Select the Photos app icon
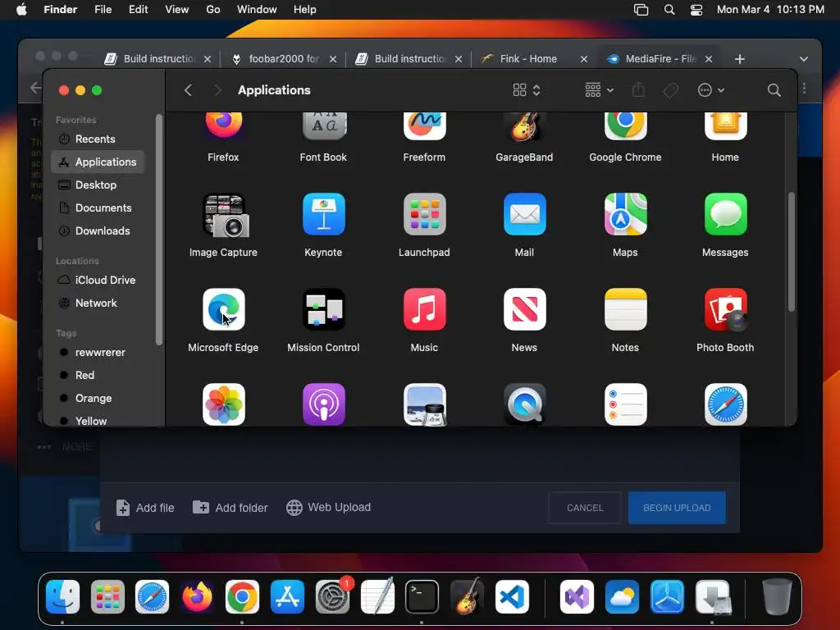Viewport: 840px width, 630px height. [x=223, y=404]
